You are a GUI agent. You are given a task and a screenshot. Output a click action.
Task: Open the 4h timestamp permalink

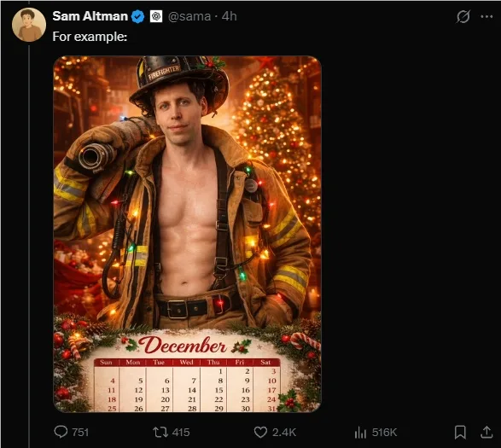click(229, 16)
